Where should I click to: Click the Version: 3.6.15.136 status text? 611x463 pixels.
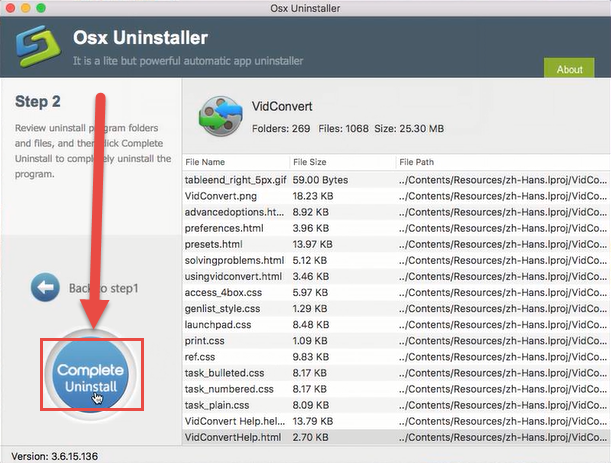click(55, 456)
